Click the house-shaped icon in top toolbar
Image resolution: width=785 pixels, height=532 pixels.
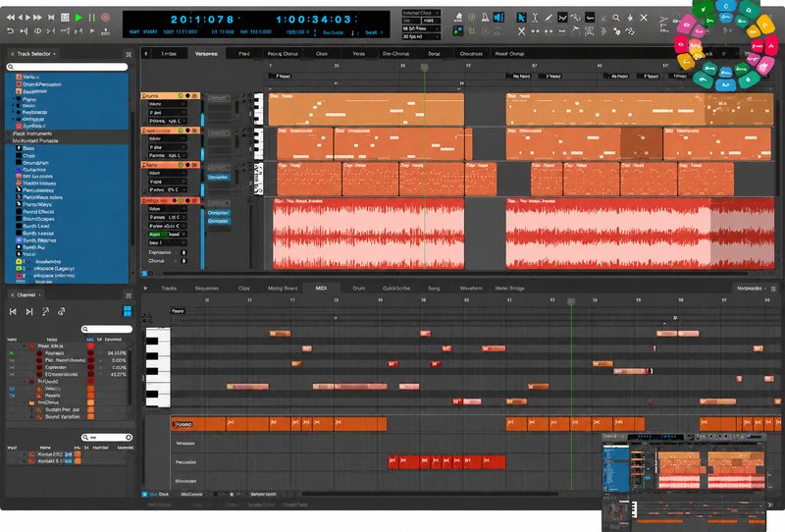[458, 18]
